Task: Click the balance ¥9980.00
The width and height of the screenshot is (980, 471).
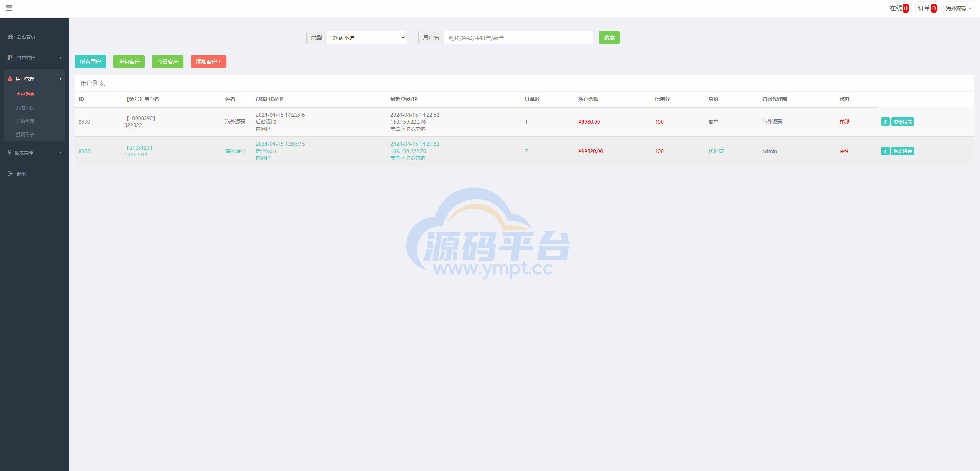Action: click(x=589, y=122)
